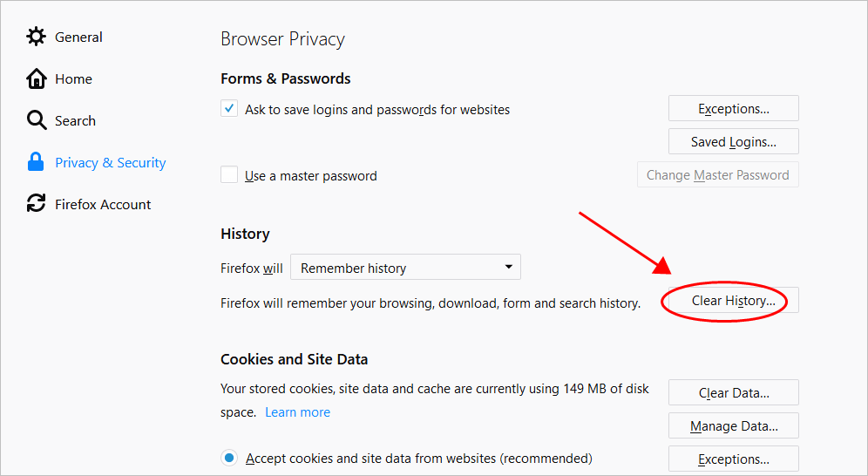Select the Search magnifier icon

coord(36,120)
